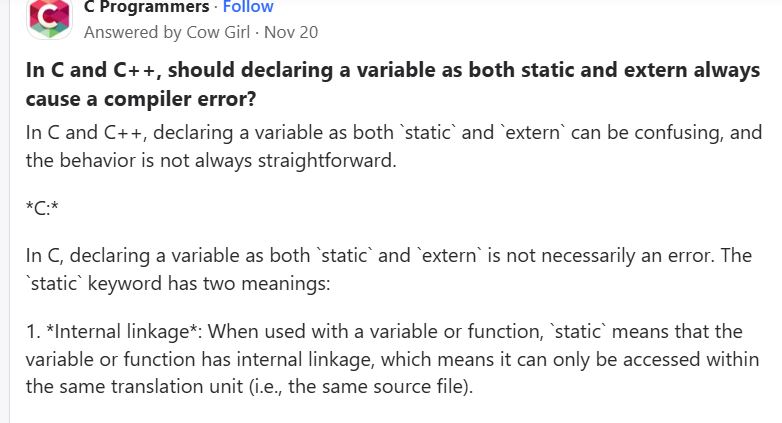Click the Nov 20 answer date

[x=291, y=32]
